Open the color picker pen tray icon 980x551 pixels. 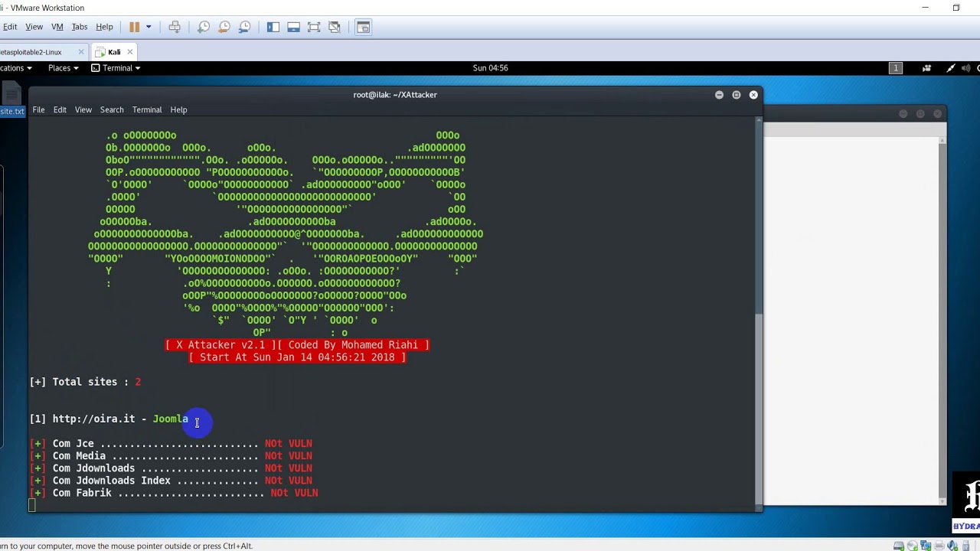pos(951,68)
